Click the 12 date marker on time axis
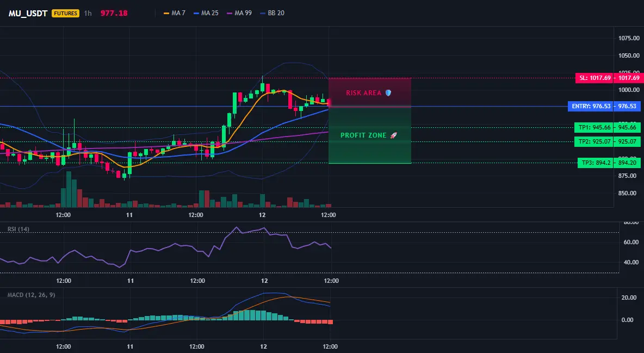Screen dimensions: 644x353 pyautogui.click(x=263, y=215)
